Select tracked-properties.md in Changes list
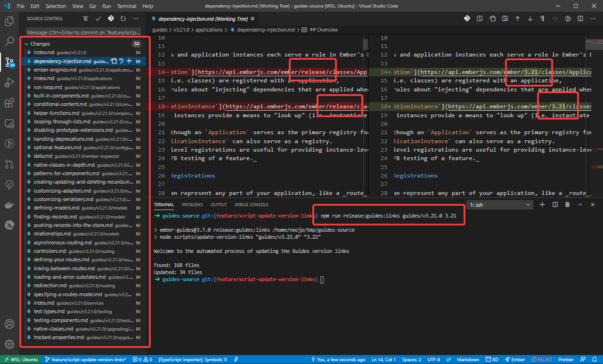 click(84, 337)
